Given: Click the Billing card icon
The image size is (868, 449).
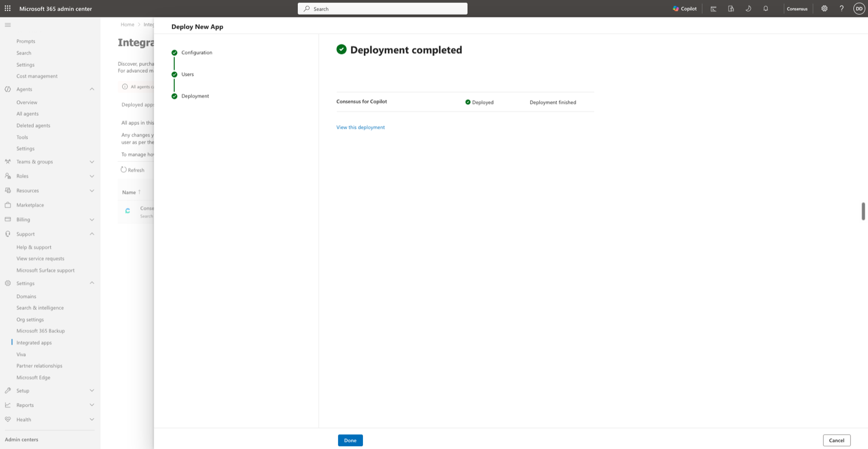Looking at the screenshot, I should point(8,219).
